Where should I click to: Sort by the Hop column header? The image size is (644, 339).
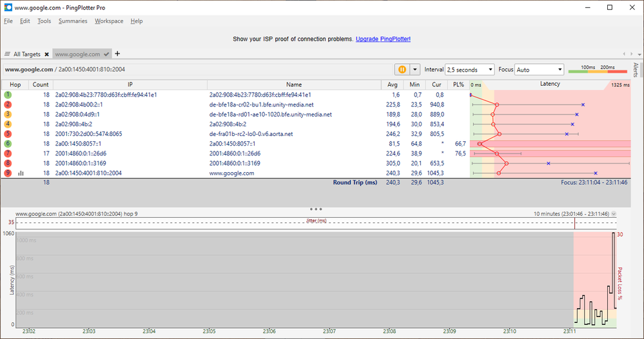coord(15,84)
